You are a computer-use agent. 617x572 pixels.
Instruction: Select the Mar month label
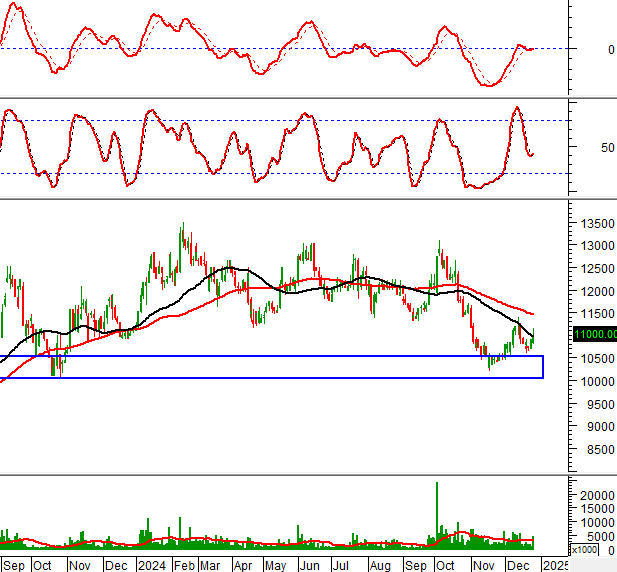point(210,564)
